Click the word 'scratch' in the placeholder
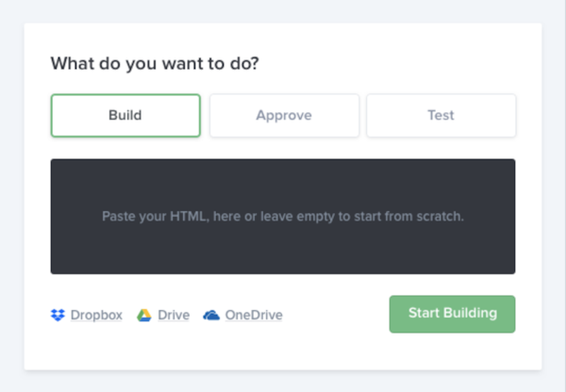Screen dimensions: 566x392 pyautogui.click(x=441, y=217)
